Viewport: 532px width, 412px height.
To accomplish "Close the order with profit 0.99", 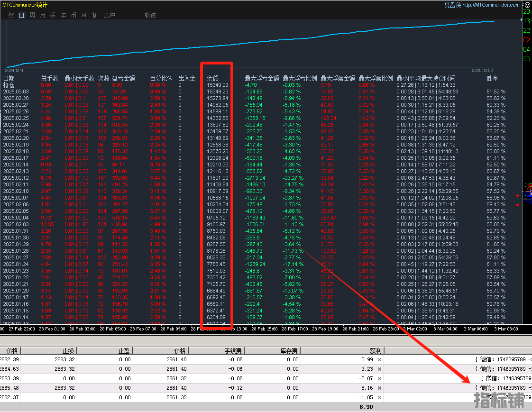I will point(380,360).
